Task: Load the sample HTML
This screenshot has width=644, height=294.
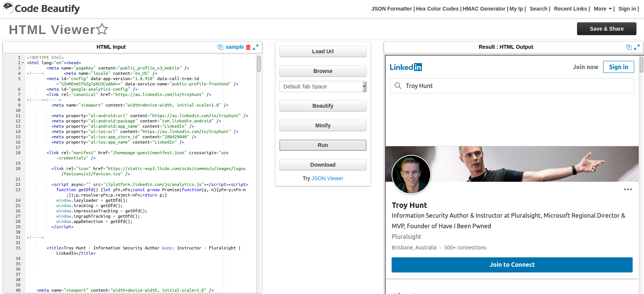Action: point(235,47)
